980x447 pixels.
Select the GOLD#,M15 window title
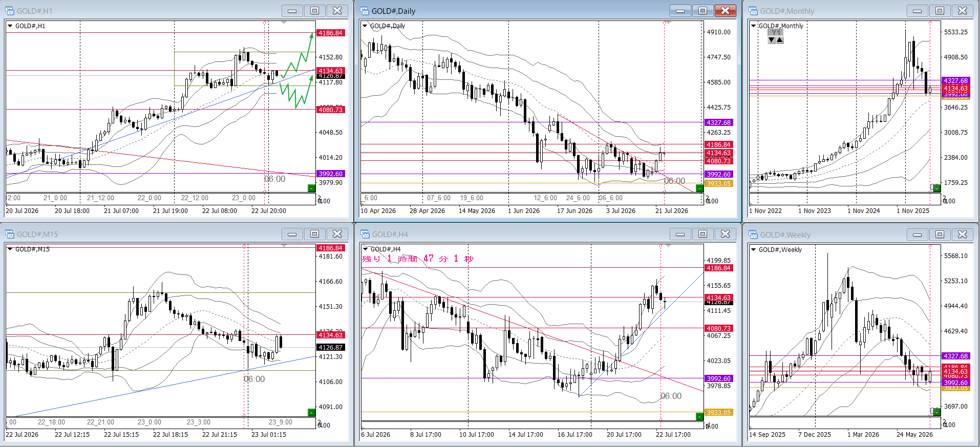tap(37, 234)
